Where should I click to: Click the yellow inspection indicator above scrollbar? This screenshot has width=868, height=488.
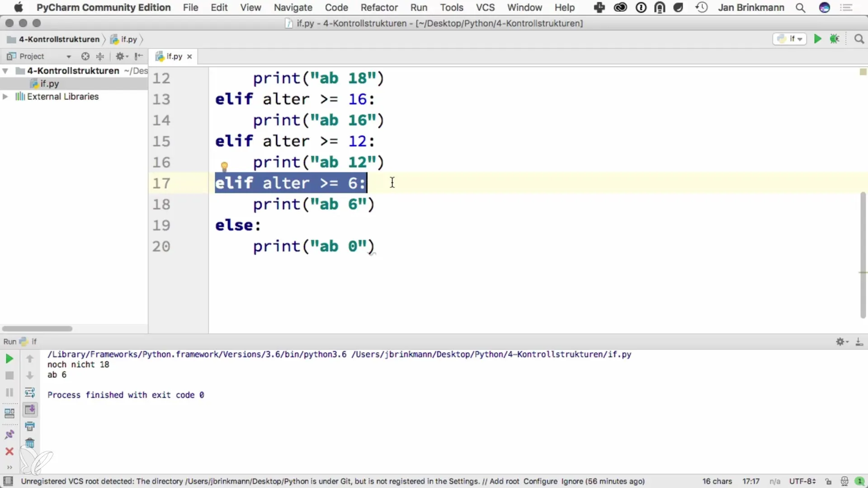(x=863, y=72)
